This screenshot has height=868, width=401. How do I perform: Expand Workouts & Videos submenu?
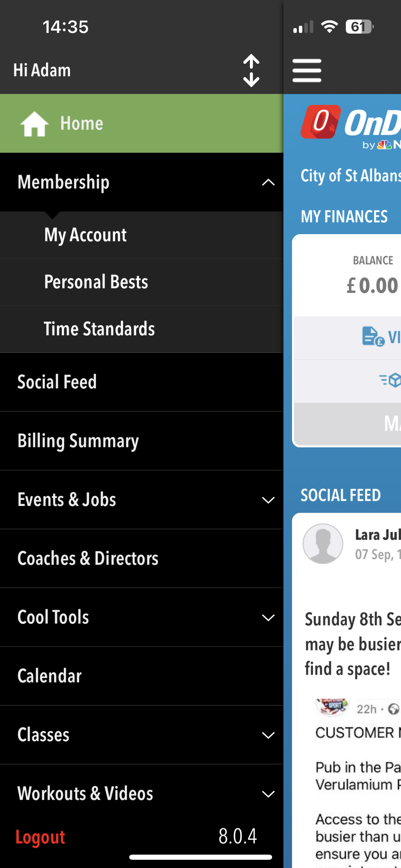click(x=268, y=794)
